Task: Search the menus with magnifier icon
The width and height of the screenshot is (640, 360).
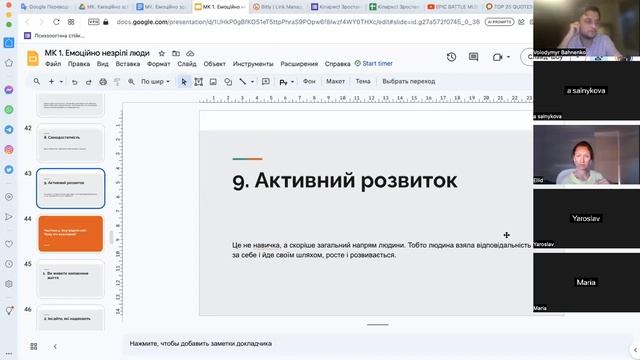Action: [x=37, y=82]
